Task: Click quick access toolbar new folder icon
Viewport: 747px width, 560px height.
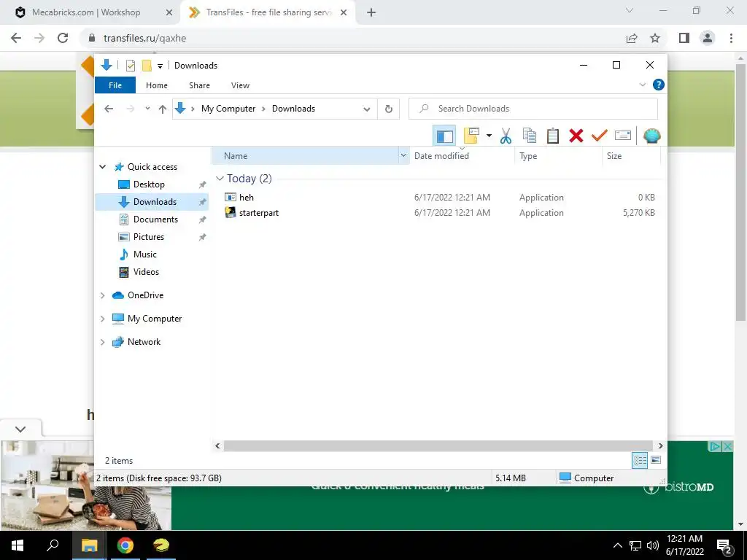Action: (x=147, y=66)
